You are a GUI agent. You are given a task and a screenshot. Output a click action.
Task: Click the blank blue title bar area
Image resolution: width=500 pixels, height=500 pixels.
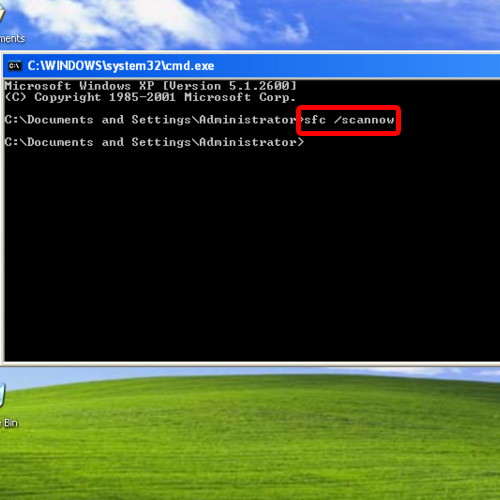(357, 66)
